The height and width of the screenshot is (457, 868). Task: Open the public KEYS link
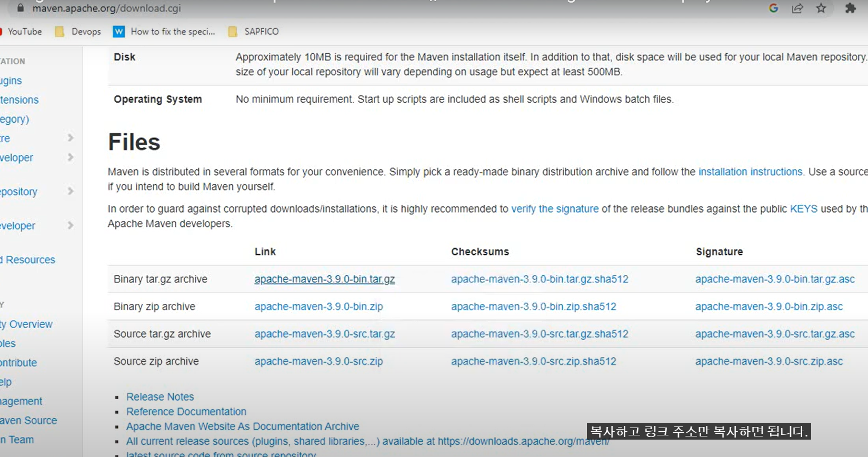coord(804,208)
